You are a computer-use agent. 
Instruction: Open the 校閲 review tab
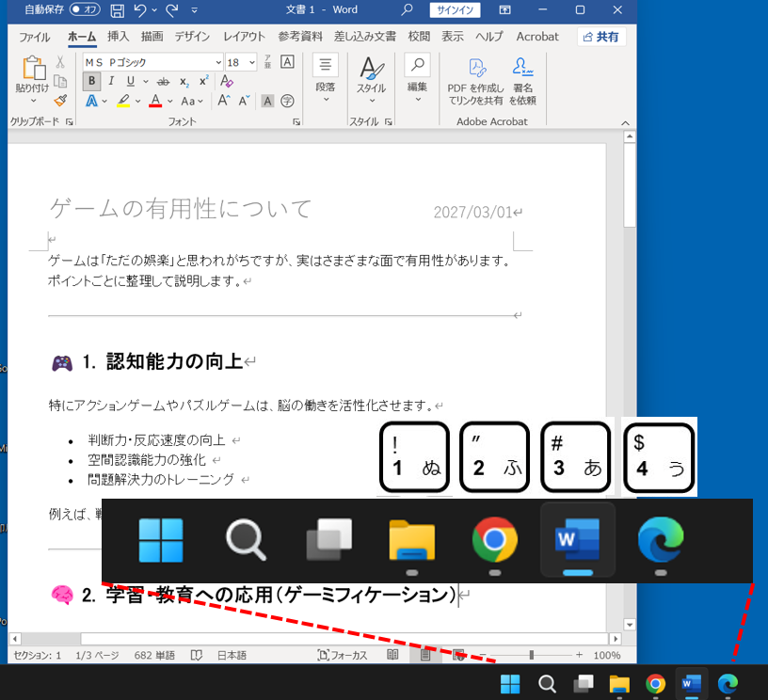(x=419, y=37)
